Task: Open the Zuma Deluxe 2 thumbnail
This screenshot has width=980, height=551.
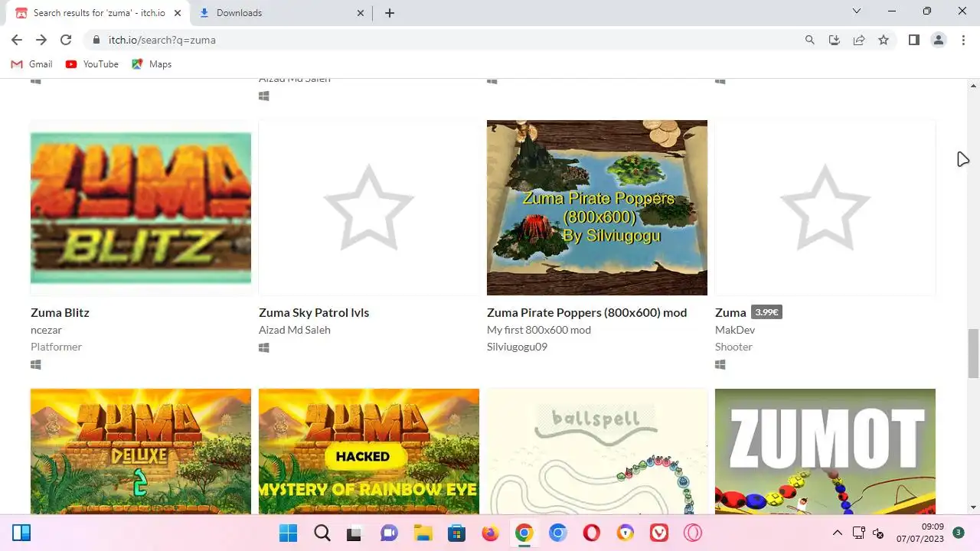Action: coord(141,452)
